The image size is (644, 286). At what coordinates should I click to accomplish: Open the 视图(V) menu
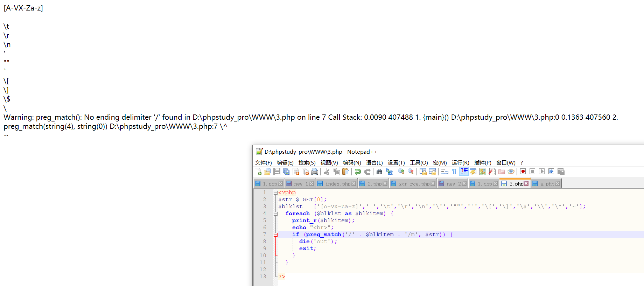click(x=329, y=163)
